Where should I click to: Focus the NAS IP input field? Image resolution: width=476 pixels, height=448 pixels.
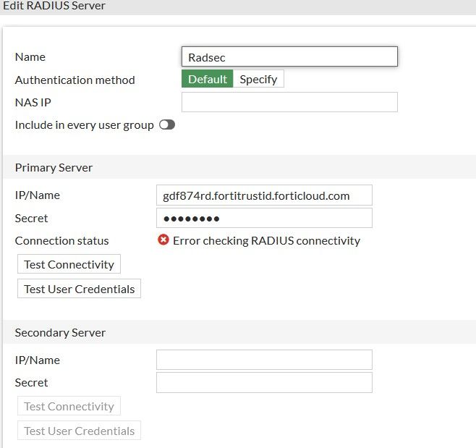(289, 102)
